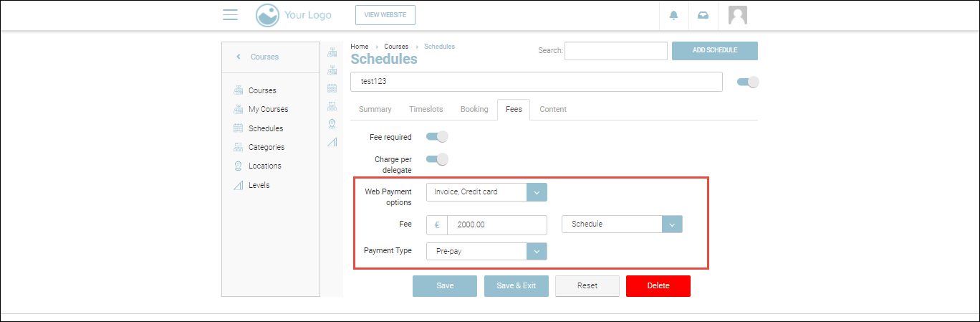Click the Levels icon in sidebar
The height and width of the screenshot is (322, 980).
pos(239,185)
